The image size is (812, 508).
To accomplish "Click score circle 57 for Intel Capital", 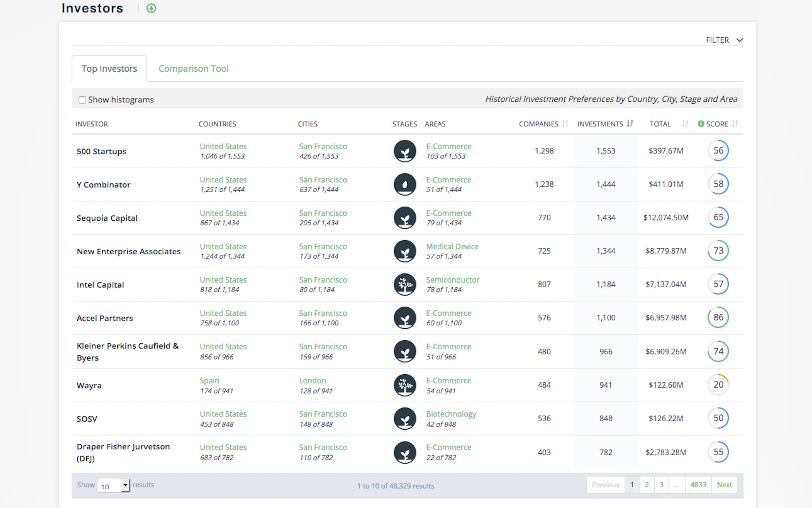I will (x=718, y=284).
